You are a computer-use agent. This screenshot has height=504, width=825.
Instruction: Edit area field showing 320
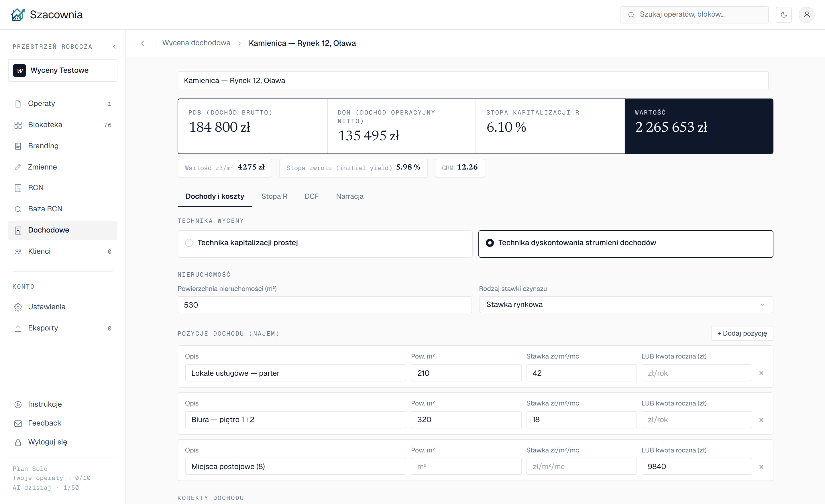click(x=466, y=420)
